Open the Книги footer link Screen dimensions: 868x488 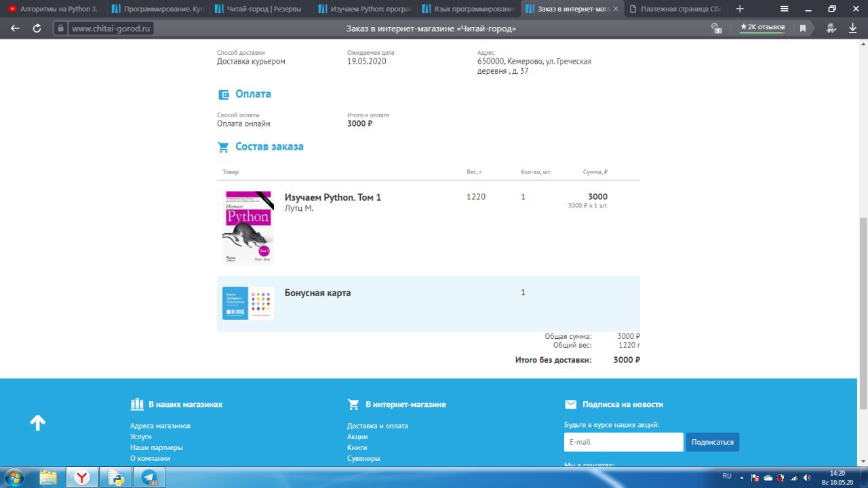click(357, 447)
